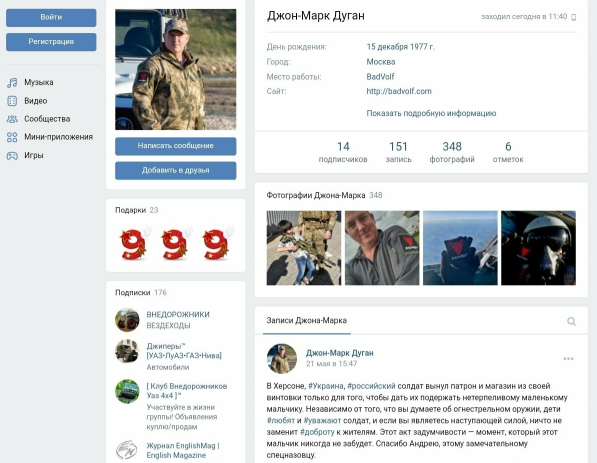
Task: Open the Мини-приложения apps grid icon
Action: point(12,137)
